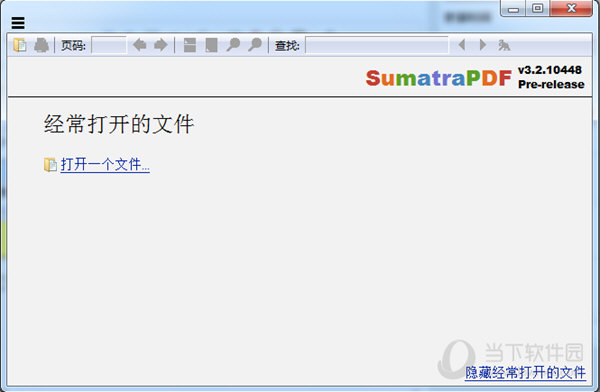Click the Print toolbar icon

tap(41, 45)
